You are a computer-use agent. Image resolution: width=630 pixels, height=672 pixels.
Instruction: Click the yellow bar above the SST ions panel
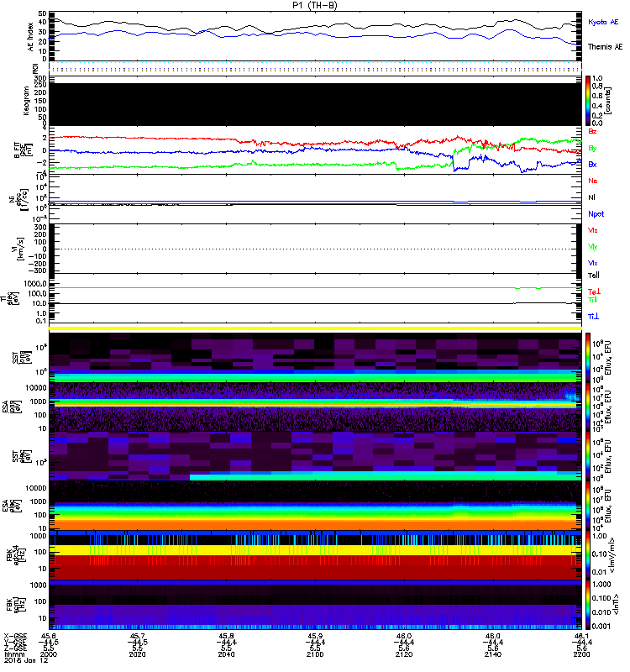(315, 328)
